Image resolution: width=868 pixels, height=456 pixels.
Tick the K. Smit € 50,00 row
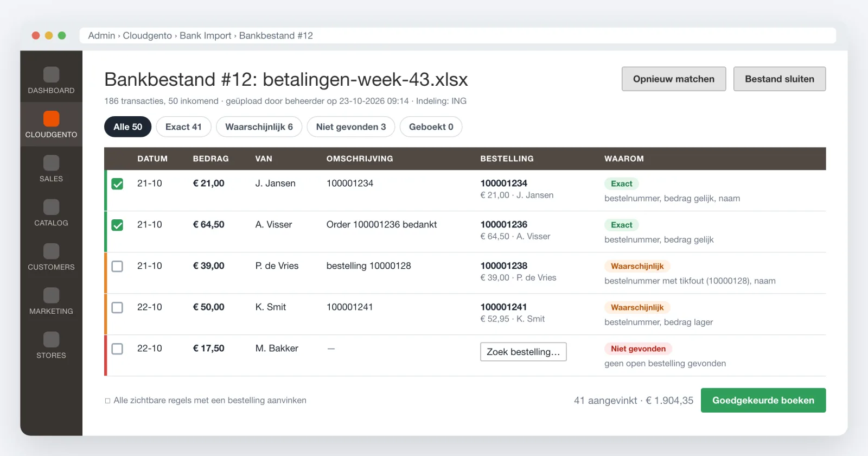[x=117, y=308]
